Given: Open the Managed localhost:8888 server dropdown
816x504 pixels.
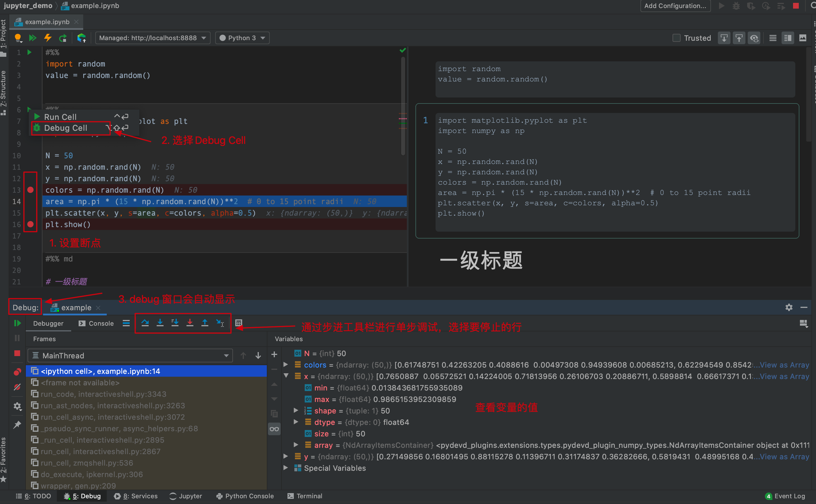Looking at the screenshot, I should [153, 38].
